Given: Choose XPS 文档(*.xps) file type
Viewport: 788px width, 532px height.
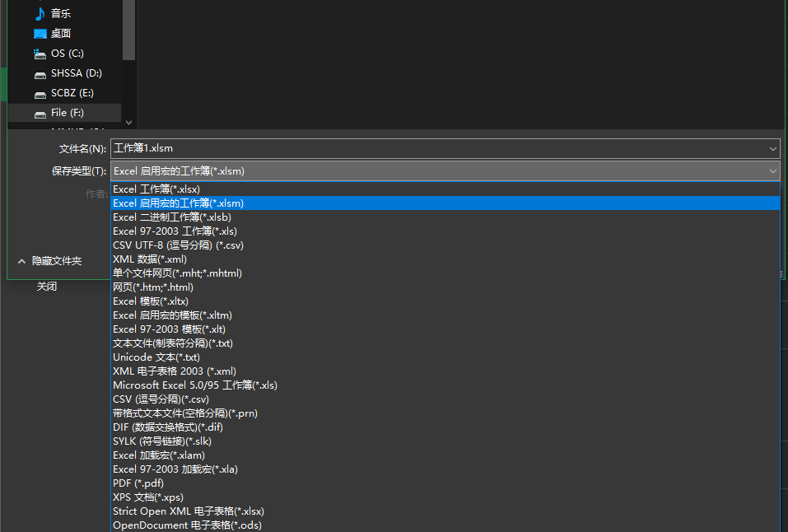Looking at the screenshot, I should tap(445, 497).
